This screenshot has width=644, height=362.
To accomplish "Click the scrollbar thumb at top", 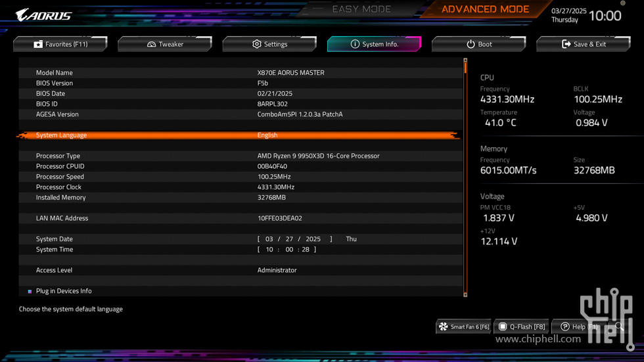I will pos(465,67).
